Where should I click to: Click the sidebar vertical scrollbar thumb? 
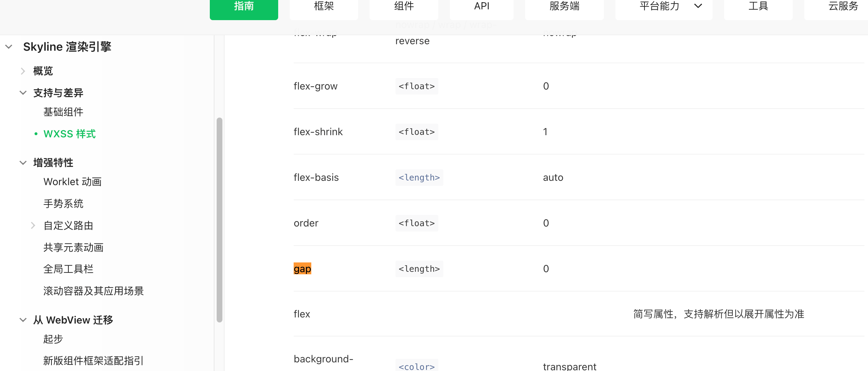pyautogui.click(x=219, y=220)
